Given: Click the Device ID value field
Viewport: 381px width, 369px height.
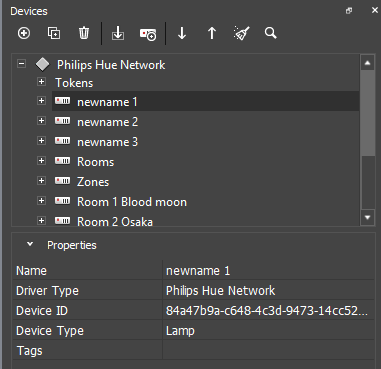Looking at the screenshot, I should pyautogui.click(x=268, y=311).
